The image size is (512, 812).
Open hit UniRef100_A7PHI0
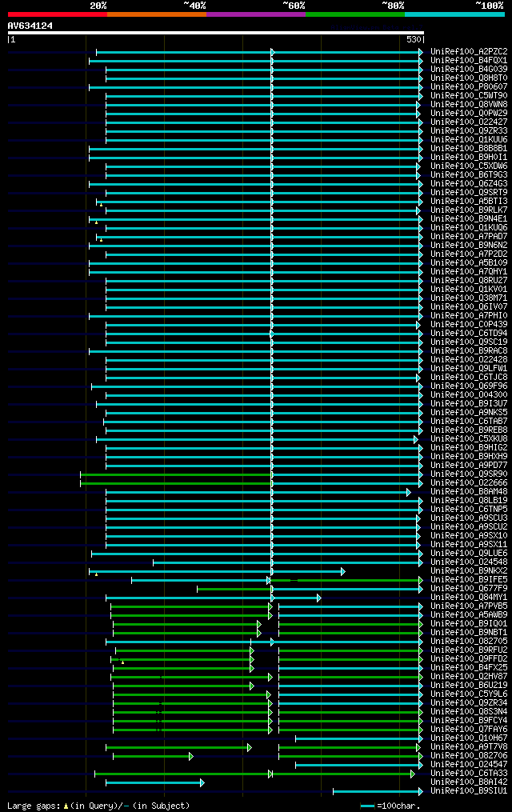(469, 316)
